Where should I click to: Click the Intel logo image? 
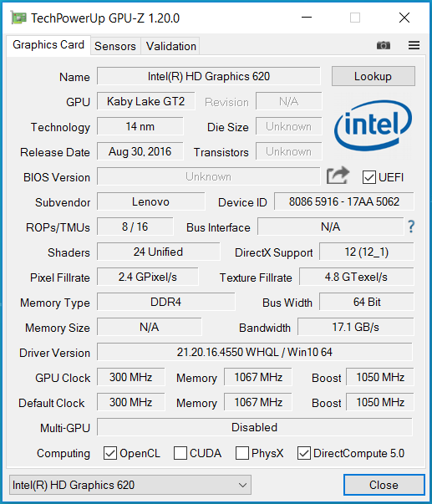[373, 125]
